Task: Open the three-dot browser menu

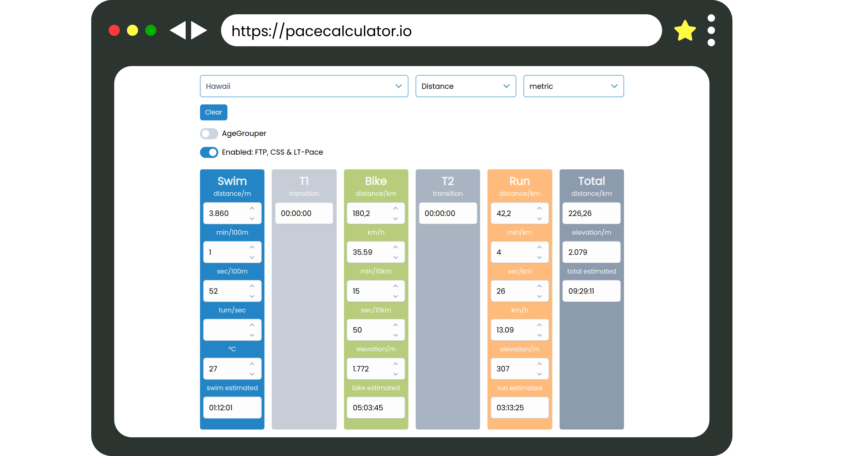Action: (x=711, y=30)
